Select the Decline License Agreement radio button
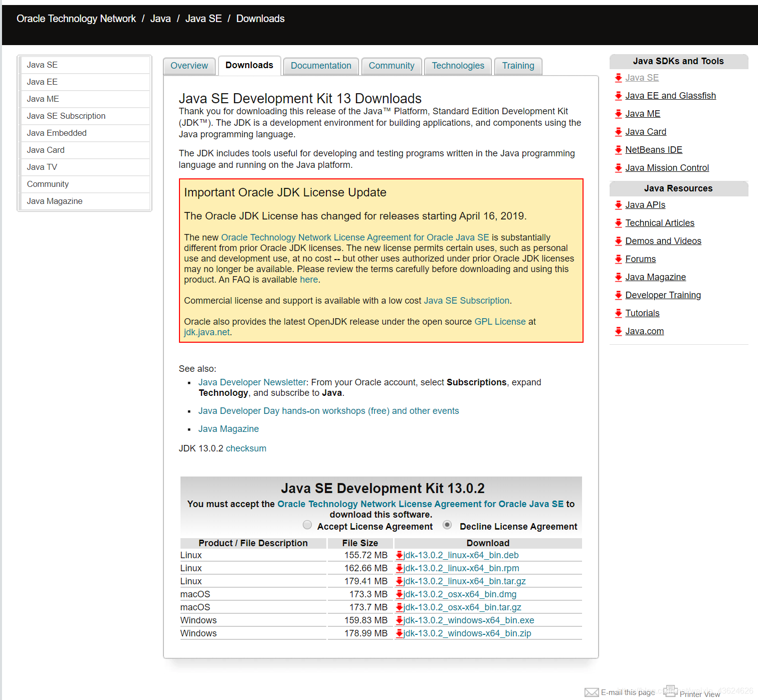Image resolution: width=758 pixels, height=700 pixels. (447, 525)
